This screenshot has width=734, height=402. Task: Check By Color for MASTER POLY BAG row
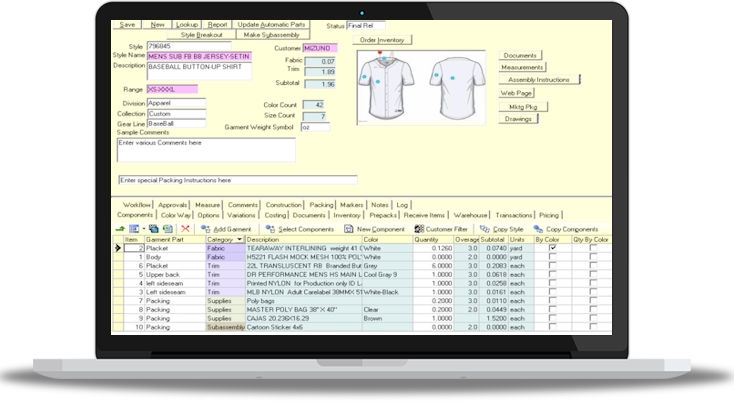point(553,309)
